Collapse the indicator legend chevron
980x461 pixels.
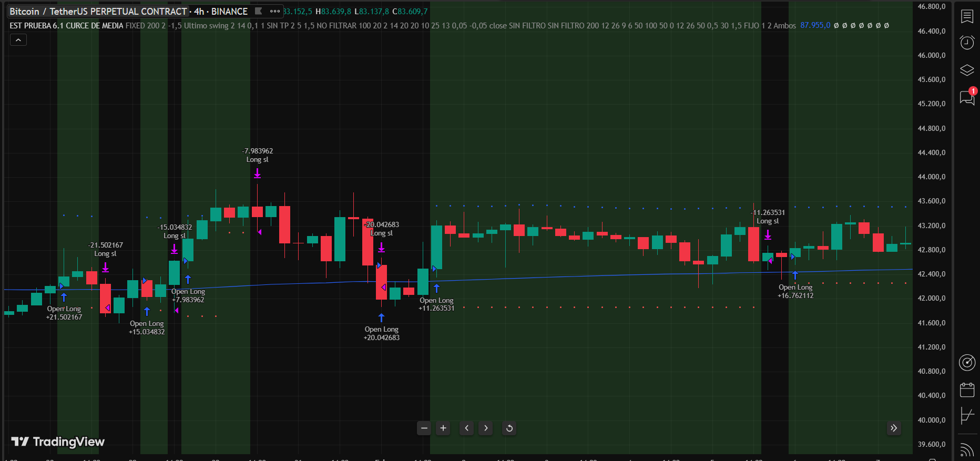click(18, 39)
